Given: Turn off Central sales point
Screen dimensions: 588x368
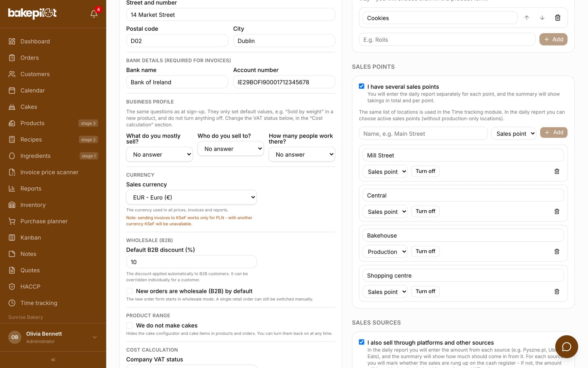Looking at the screenshot, I should [x=425, y=211].
